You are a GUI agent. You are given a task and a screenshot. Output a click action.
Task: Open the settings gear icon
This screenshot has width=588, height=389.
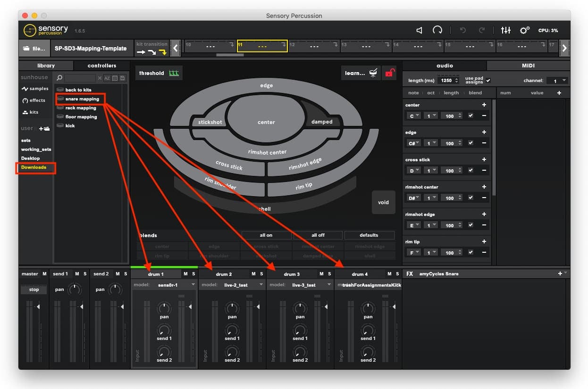(525, 30)
